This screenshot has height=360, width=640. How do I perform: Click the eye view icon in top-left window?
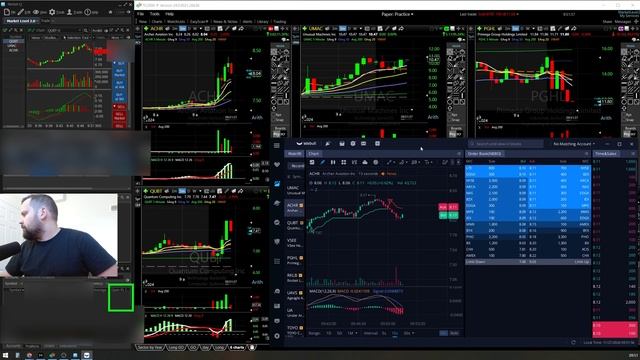point(36,12)
